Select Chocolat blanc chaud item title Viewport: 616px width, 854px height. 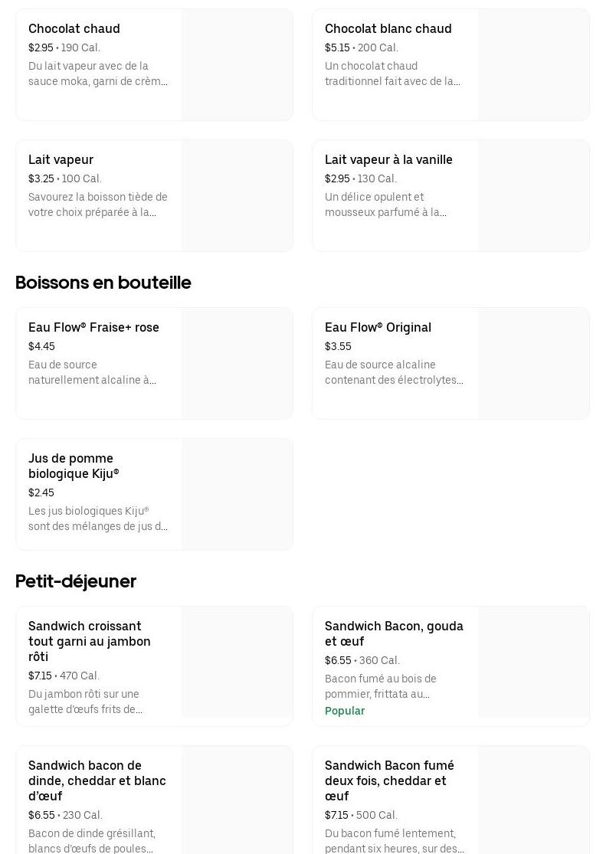pyautogui.click(x=388, y=29)
